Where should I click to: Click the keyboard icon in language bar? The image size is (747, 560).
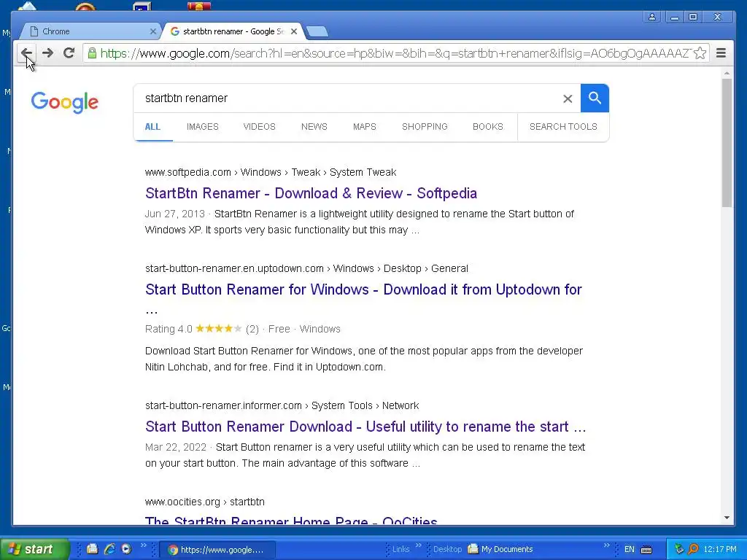[646, 550]
